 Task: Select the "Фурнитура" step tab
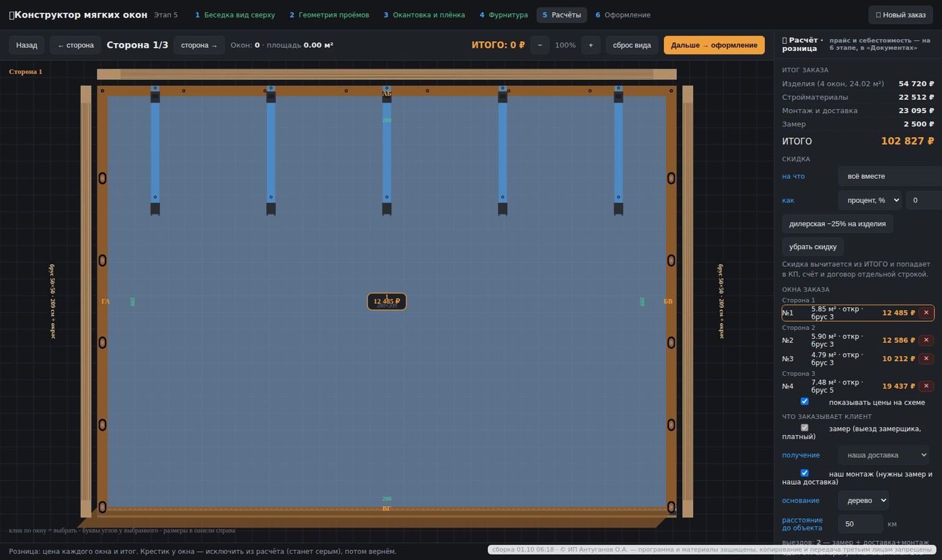pos(503,15)
